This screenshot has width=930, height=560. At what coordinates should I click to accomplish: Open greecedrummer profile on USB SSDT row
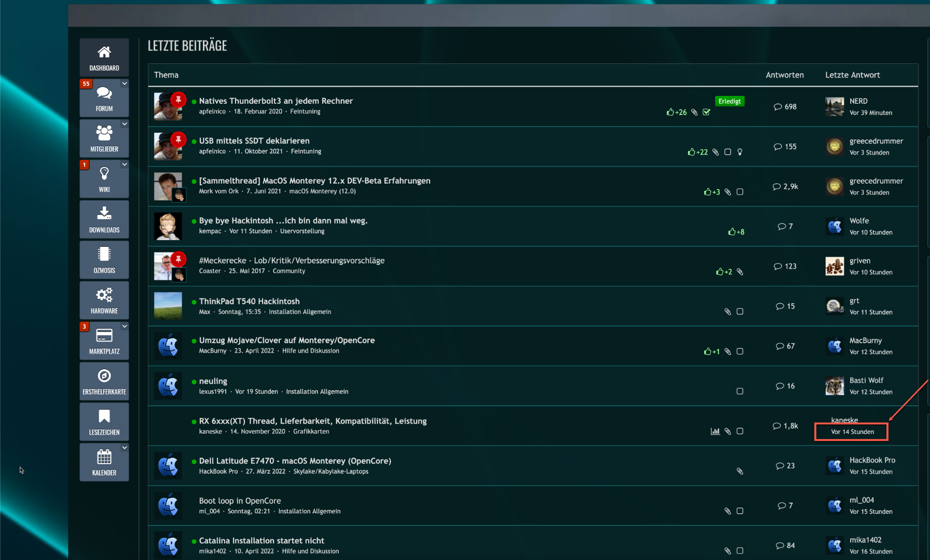coord(876,141)
